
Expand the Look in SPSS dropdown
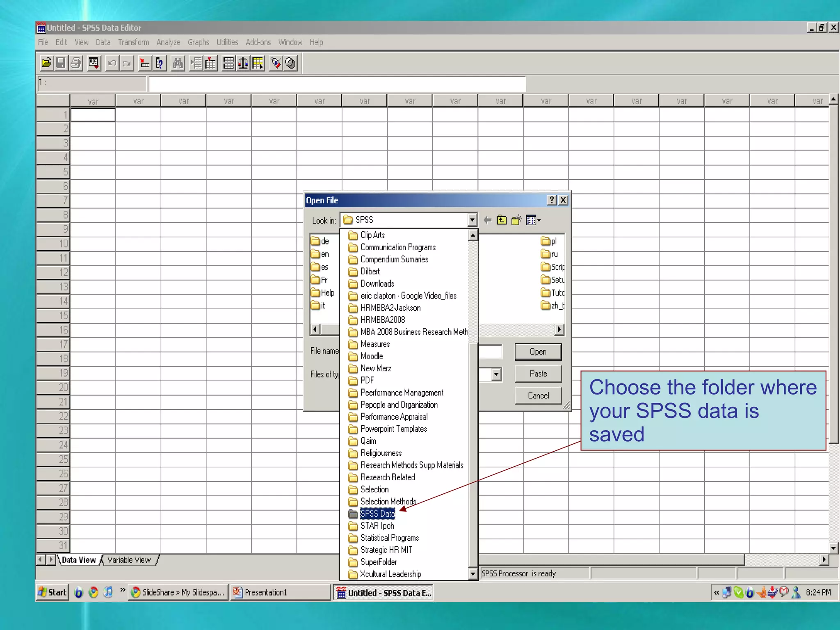[472, 220]
